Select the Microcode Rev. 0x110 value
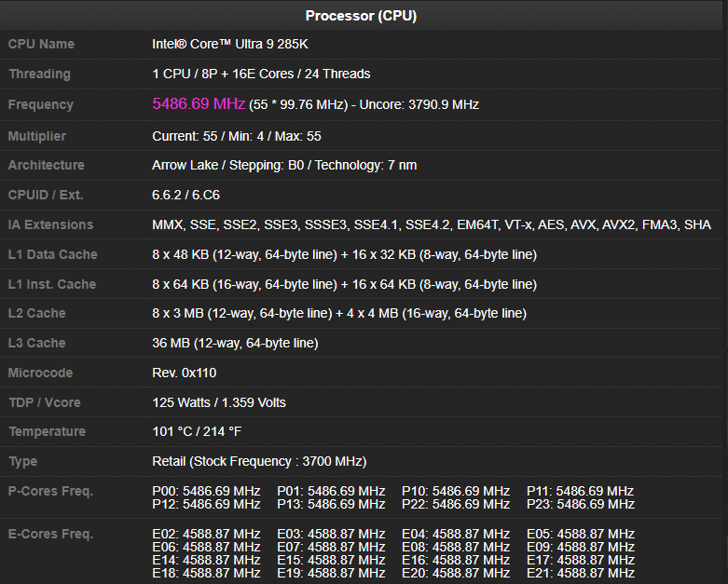This screenshot has width=728, height=584. tap(184, 373)
